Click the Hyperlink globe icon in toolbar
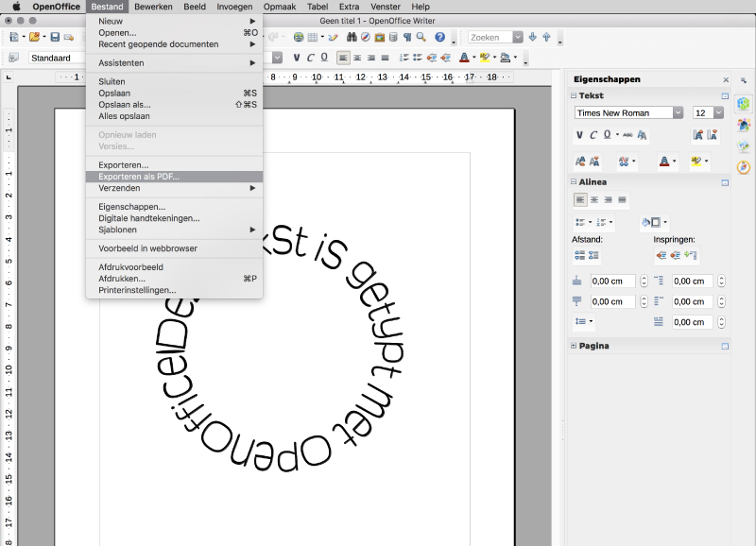 (x=299, y=37)
